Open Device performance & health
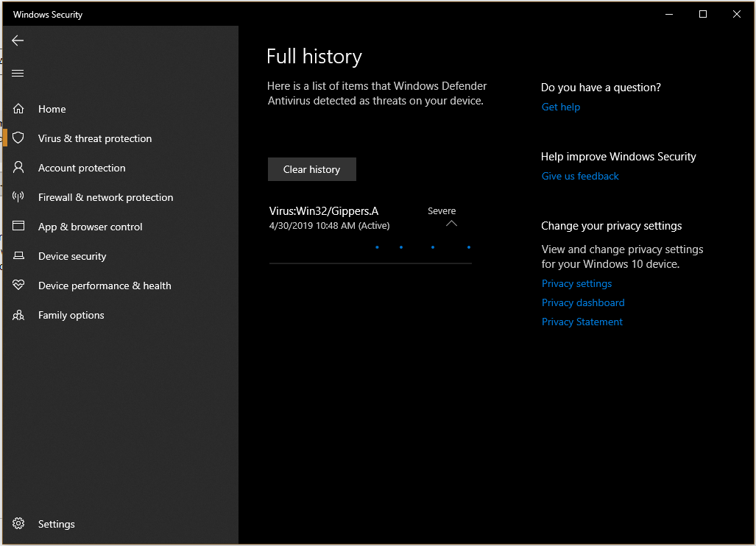This screenshot has height=546, width=756. click(x=105, y=286)
